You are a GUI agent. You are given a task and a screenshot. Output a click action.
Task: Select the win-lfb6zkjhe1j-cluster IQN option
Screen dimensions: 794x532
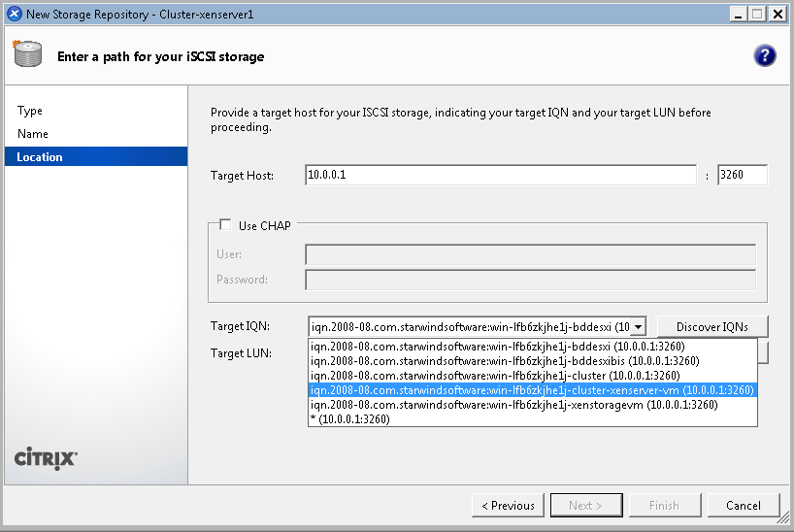494,376
